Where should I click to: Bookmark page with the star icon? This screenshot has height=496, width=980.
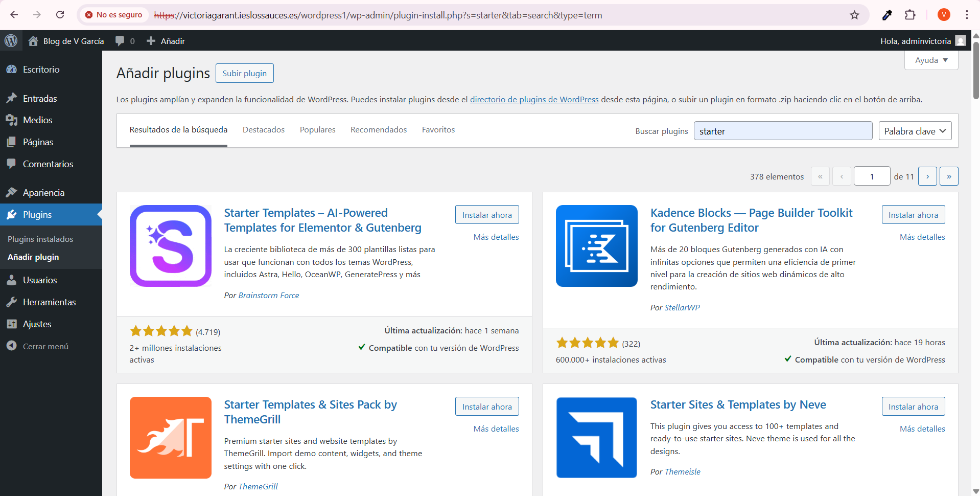[854, 15]
